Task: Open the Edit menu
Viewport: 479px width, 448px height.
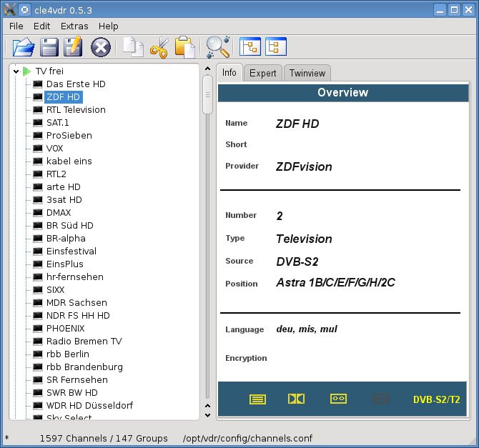Action: point(41,26)
